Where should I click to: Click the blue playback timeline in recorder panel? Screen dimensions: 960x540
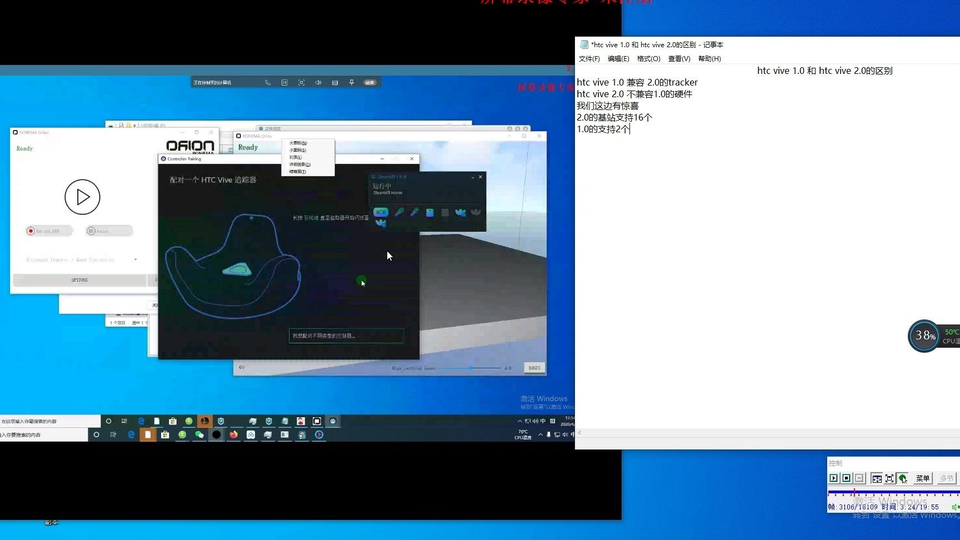tap(893, 493)
